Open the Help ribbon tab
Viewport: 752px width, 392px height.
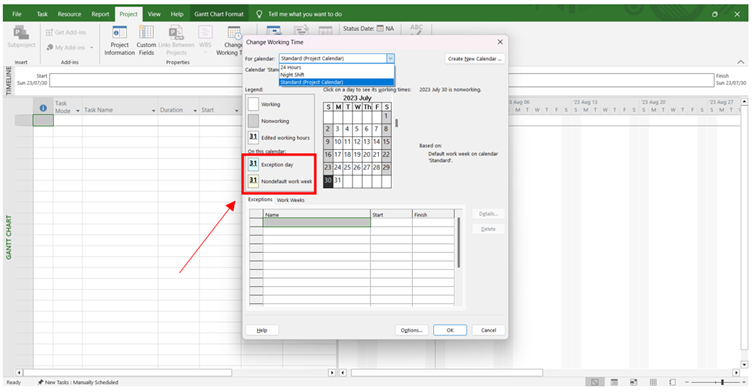[x=177, y=14]
